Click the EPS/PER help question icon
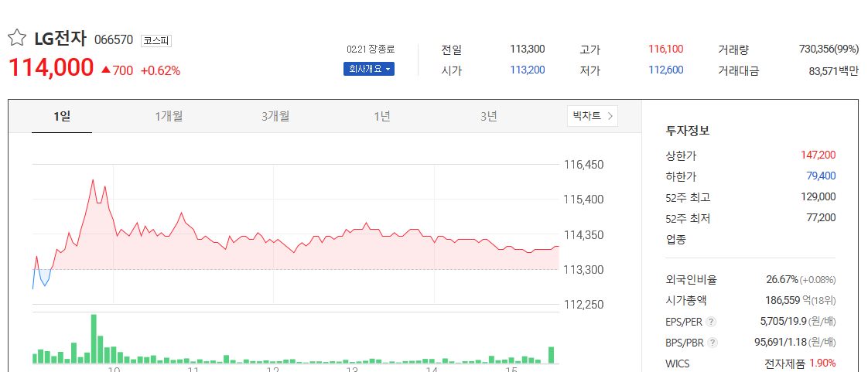Viewport: 868px width, 372px height. [712, 322]
